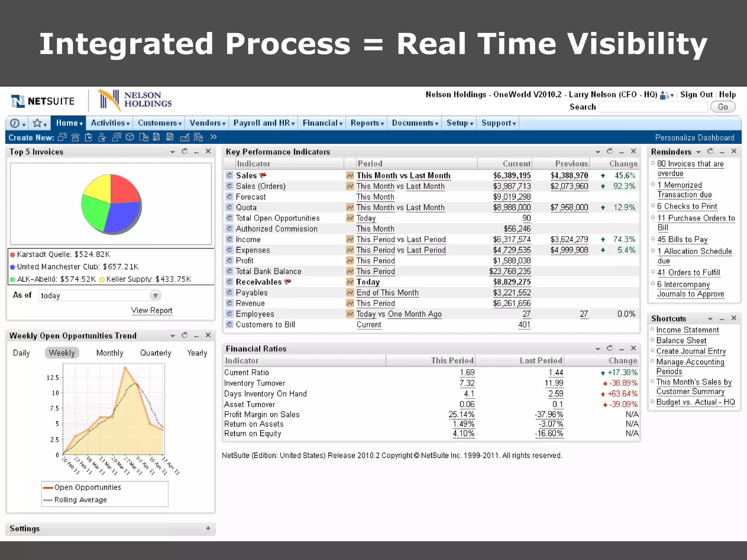Click View Report under Top 5 Invoices
747x560 pixels.
tap(152, 310)
